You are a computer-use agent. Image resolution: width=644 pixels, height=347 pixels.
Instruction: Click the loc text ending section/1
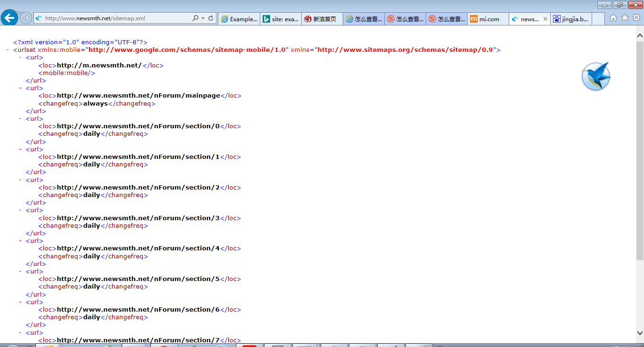pyautogui.click(x=139, y=157)
